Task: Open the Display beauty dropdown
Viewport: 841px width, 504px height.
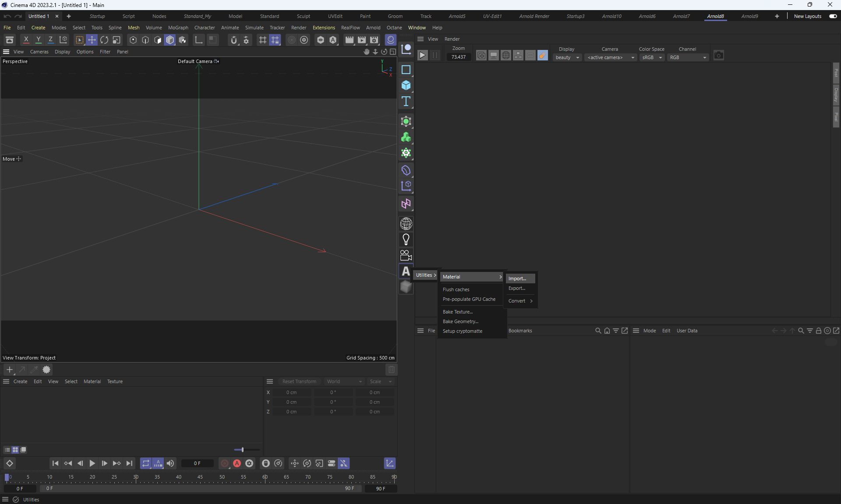Action: point(567,57)
